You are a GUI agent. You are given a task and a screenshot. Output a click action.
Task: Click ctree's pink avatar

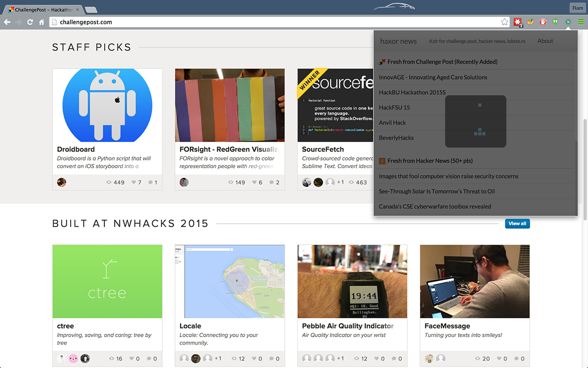(x=73, y=358)
